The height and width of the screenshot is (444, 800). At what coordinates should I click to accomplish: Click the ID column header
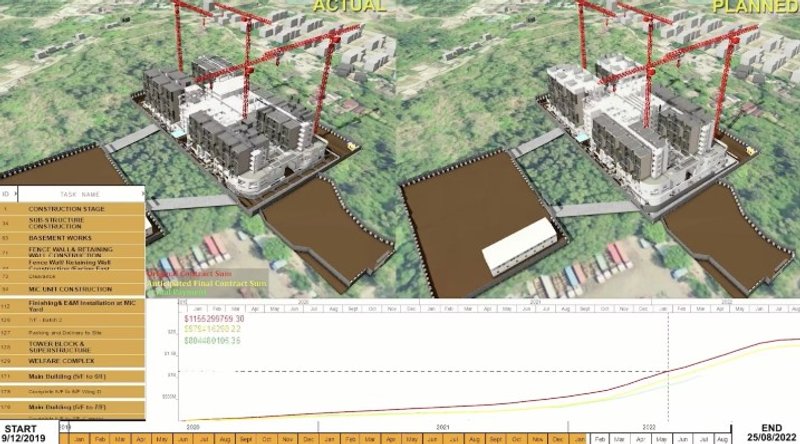pyautogui.click(x=6, y=194)
